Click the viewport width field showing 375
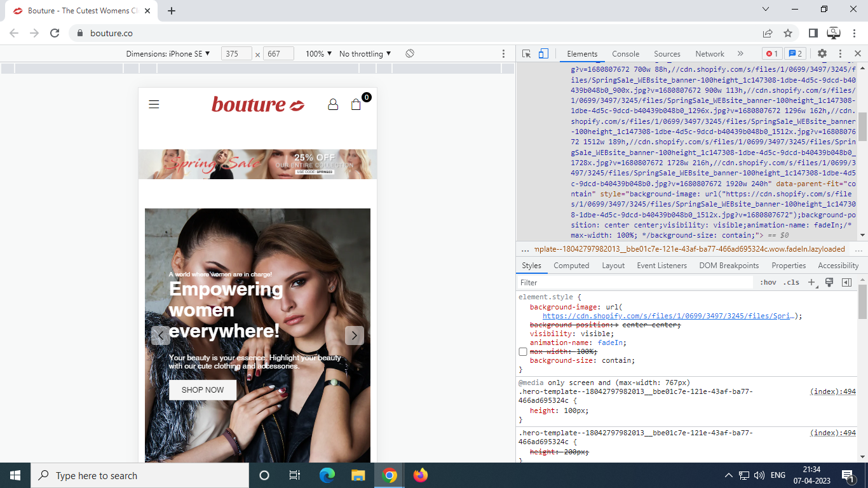 coord(236,54)
